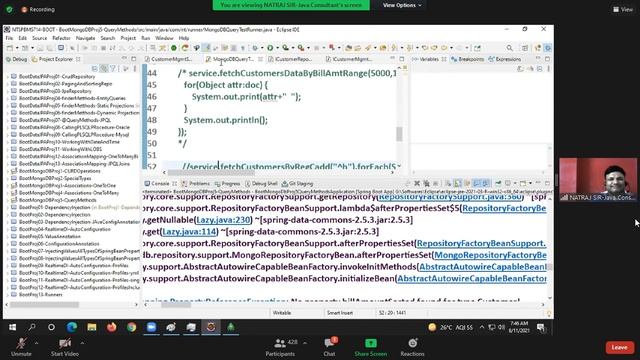Switch to MongoDBQueryT... editor tab
Image resolution: width=640 pixels, height=360 pixels.
click(x=233, y=59)
